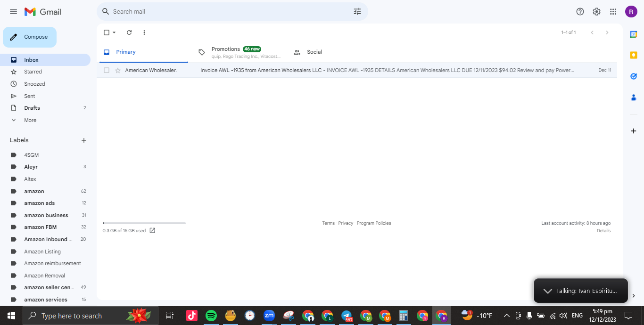Open the Amazon Listing label

pyautogui.click(x=45, y=252)
